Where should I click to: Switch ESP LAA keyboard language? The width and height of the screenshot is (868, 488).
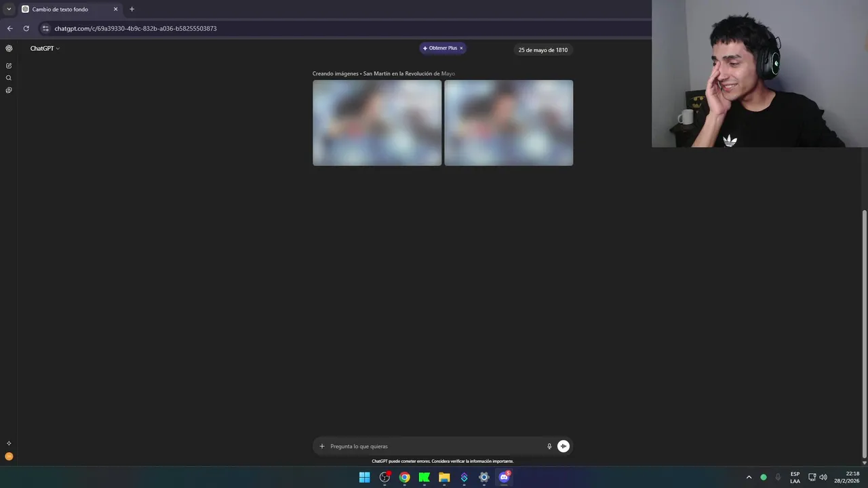tap(795, 477)
